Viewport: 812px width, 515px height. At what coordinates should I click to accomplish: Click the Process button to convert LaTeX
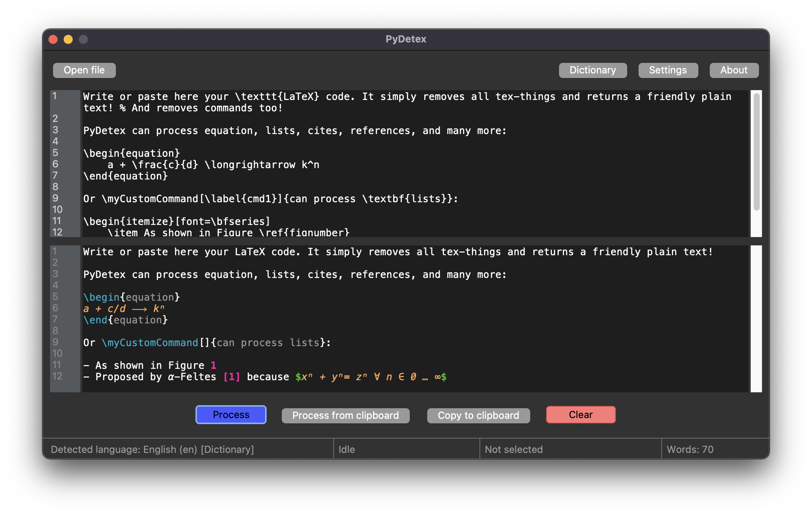231,414
